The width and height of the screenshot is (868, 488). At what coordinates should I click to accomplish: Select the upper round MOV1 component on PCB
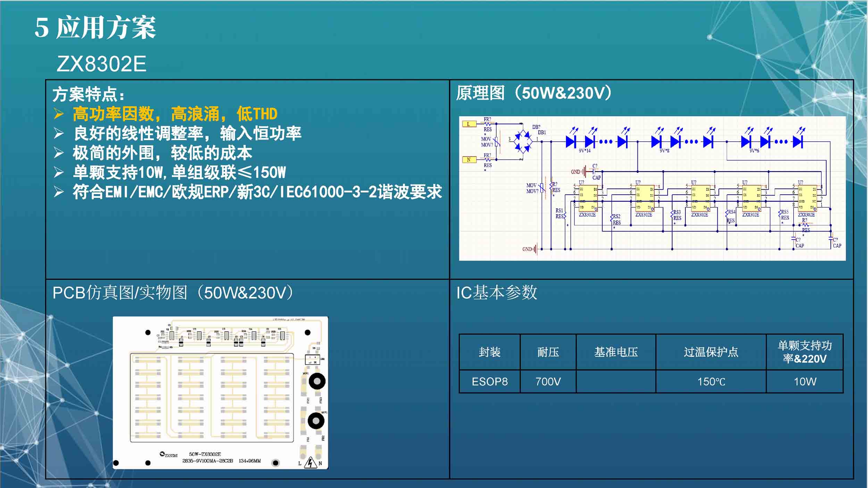point(317,381)
